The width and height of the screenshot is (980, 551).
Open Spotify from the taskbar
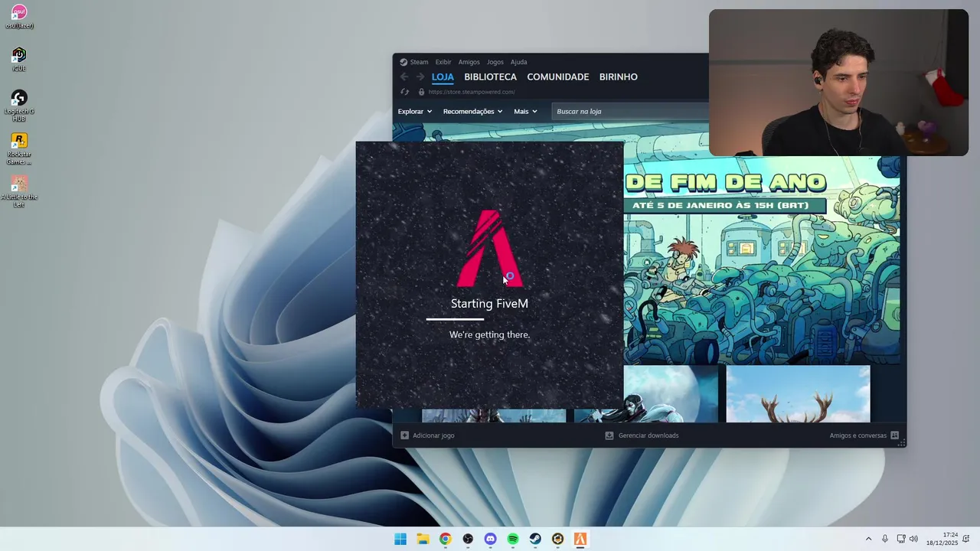click(513, 539)
